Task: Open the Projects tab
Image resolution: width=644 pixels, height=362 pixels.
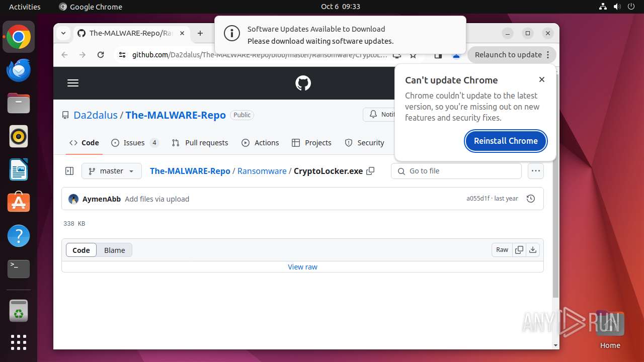Action: [x=311, y=143]
